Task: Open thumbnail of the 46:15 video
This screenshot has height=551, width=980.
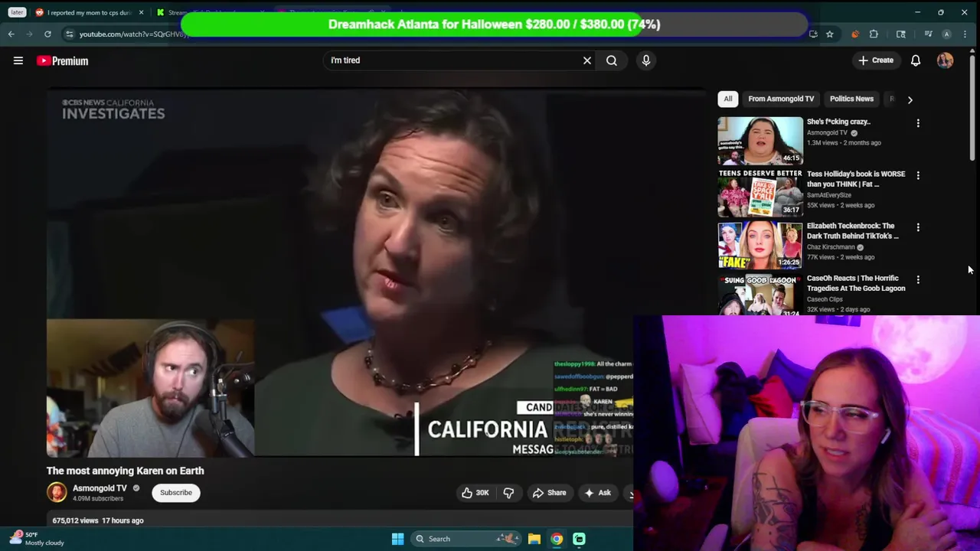Action: (x=760, y=140)
